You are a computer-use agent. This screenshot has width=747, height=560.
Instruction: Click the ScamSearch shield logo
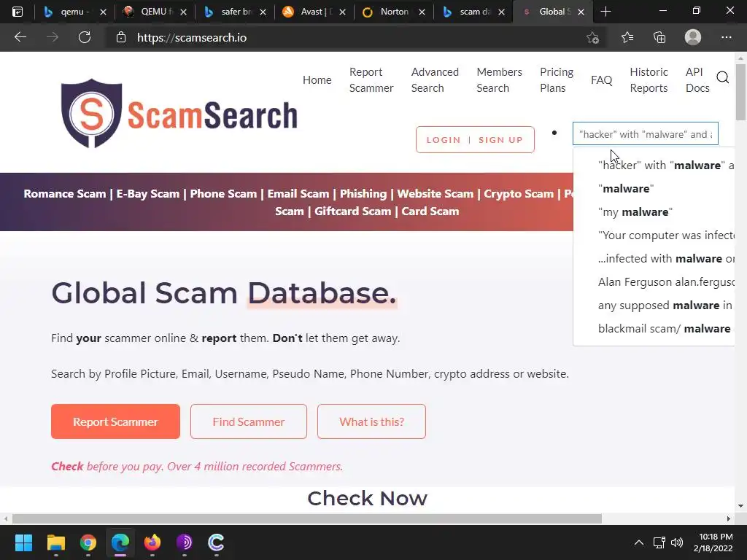click(91, 113)
